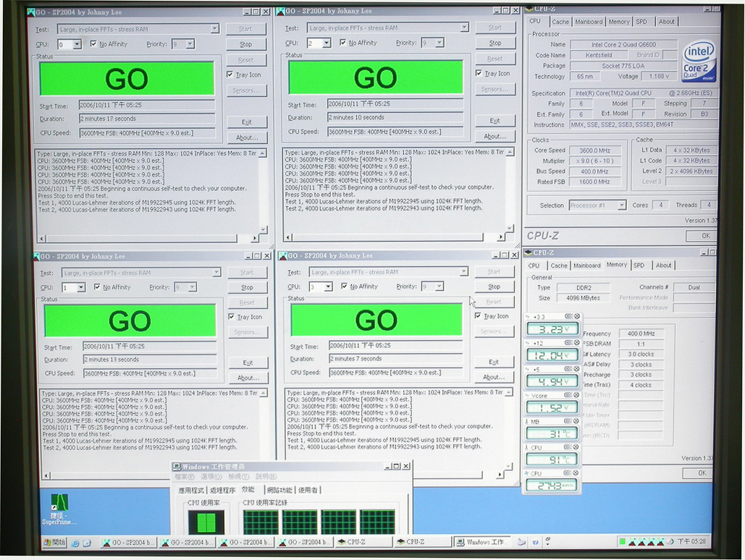Click the Task Manager title bar icon

click(176, 467)
